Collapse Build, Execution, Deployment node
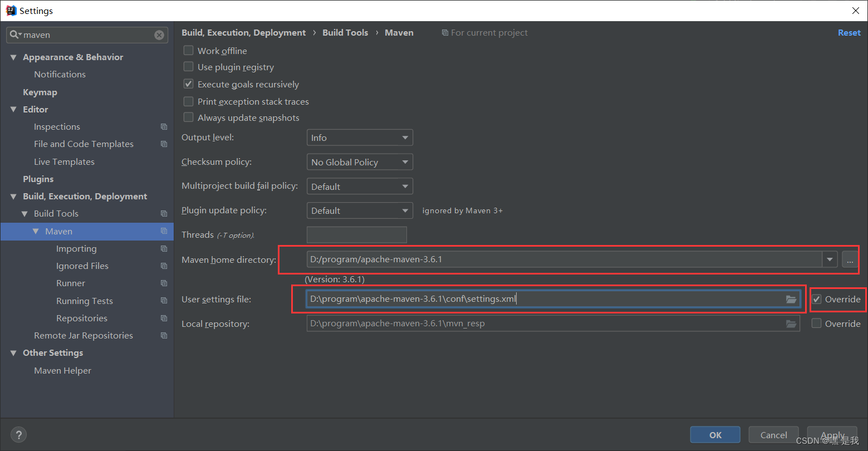The height and width of the screenshot is (451, 868). (x=13, y=197)
